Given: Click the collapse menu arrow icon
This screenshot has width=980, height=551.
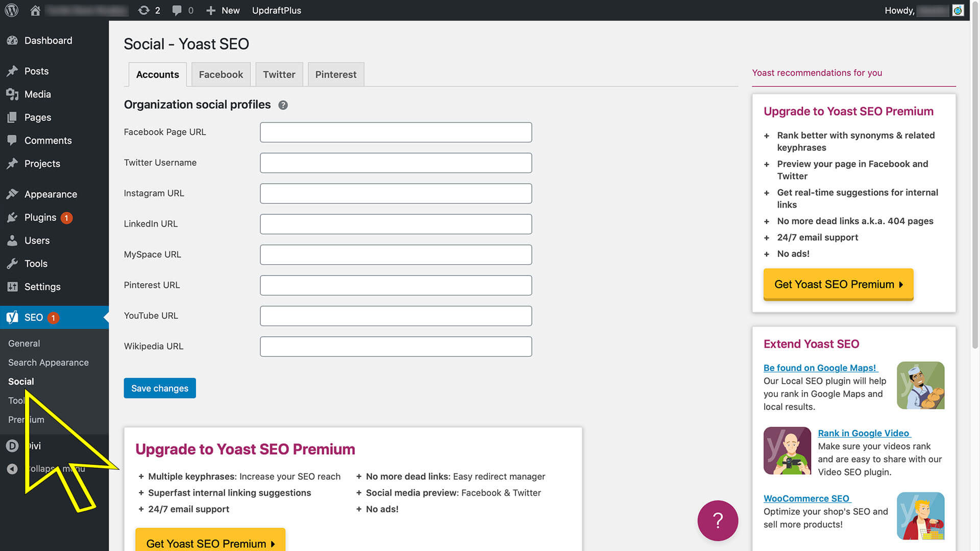Looking at the screenshot, I should tap(12, 469).
